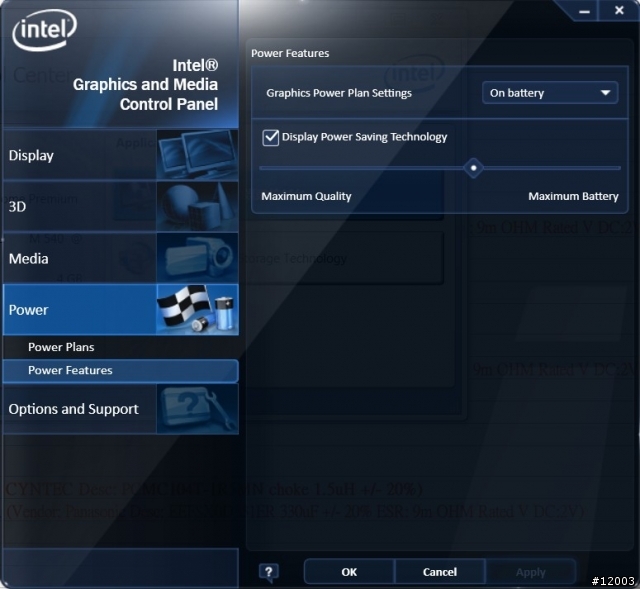Click the Options and Support wrench icon
640x589 pixels.
[198, 409]
